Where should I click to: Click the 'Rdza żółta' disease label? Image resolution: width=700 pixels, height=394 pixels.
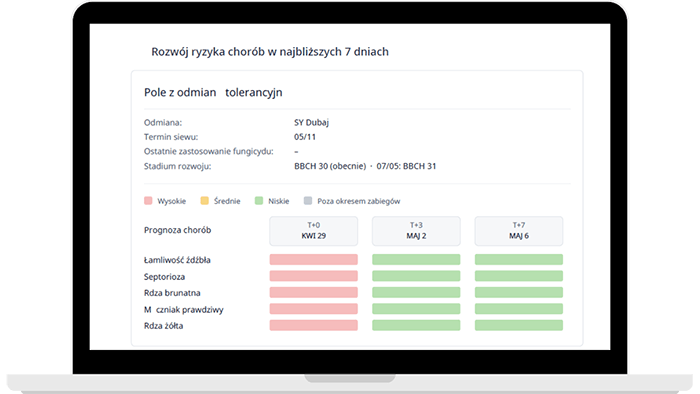163,326
